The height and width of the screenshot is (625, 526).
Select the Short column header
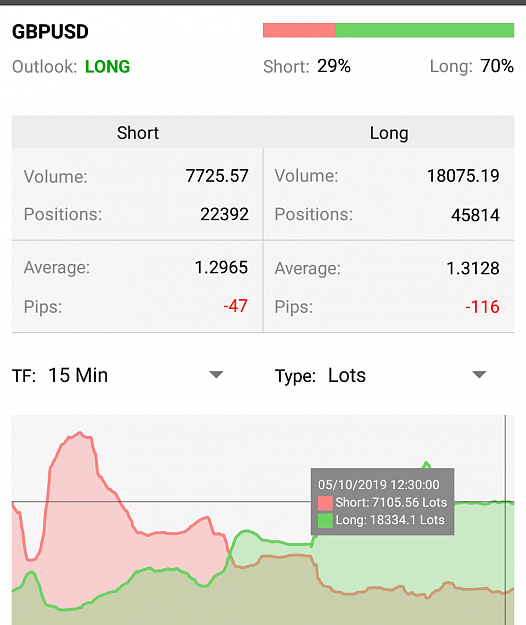[x=138, y=133]
